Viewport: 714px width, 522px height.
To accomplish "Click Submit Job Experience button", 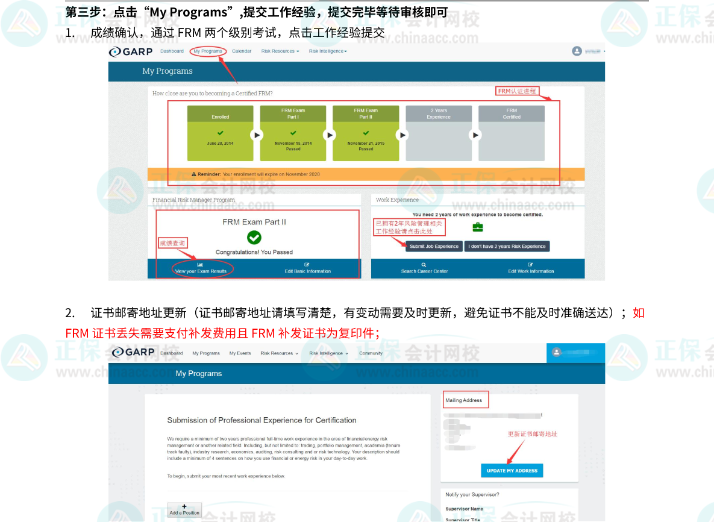I will (434, 246).
